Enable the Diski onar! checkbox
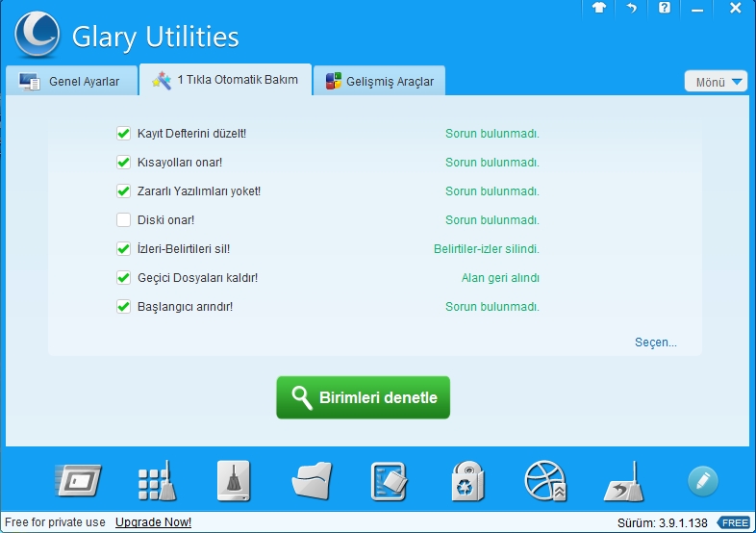The width and height of the screenshot is (756, 533). coord(123,220)
